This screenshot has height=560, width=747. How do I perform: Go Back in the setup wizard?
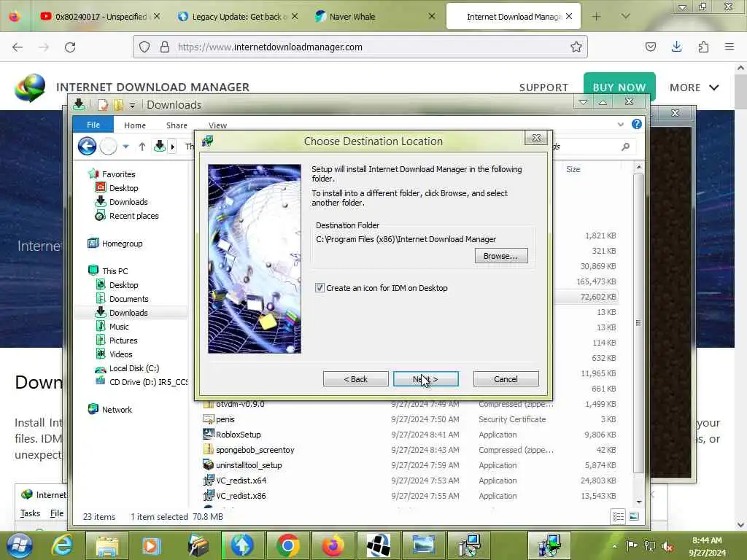pyautogui.click(x=355, y=379)
